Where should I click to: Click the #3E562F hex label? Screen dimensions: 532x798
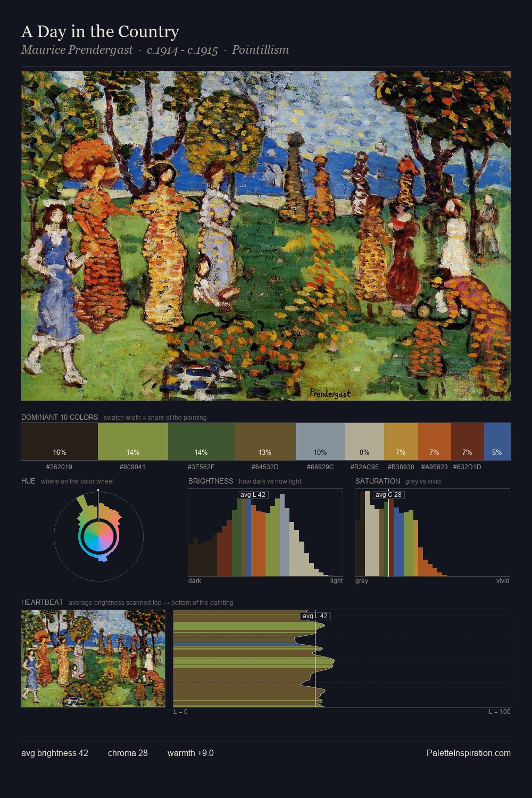[x=201, y=467]
